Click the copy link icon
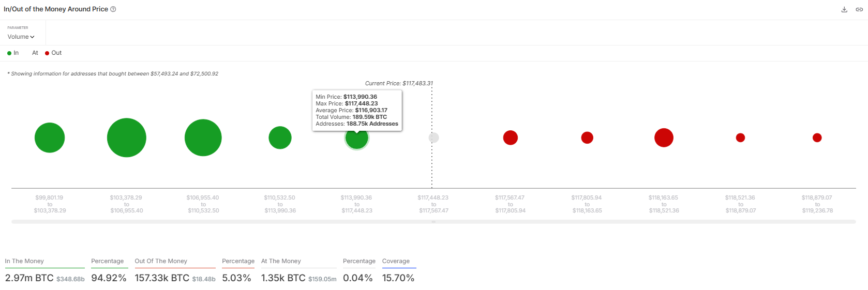 [859, 9]
